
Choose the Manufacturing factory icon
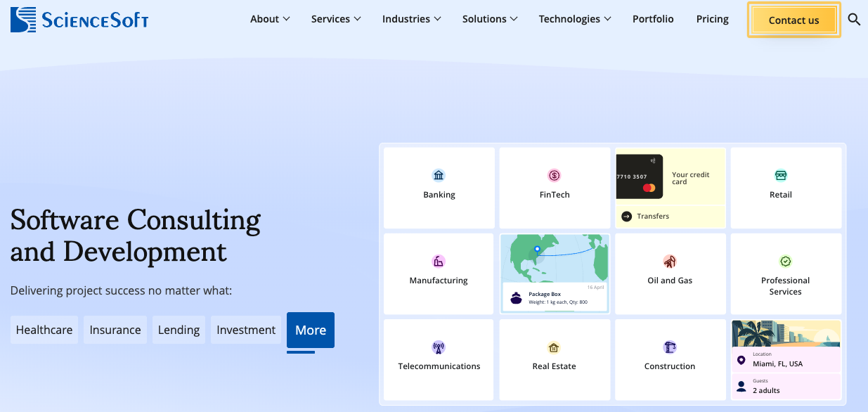coord(439,262)
